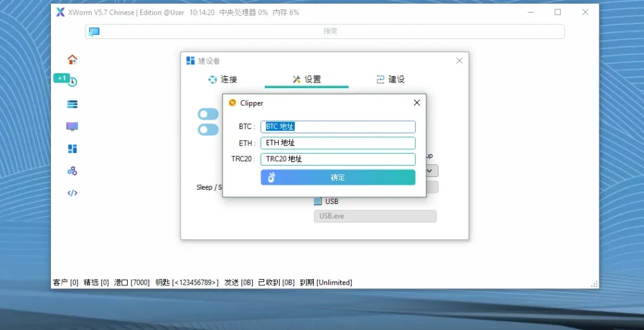Click the TRC20 地址 input field
Image resolution: width=644 pixels, height=330 pixels.
point(338,159)
